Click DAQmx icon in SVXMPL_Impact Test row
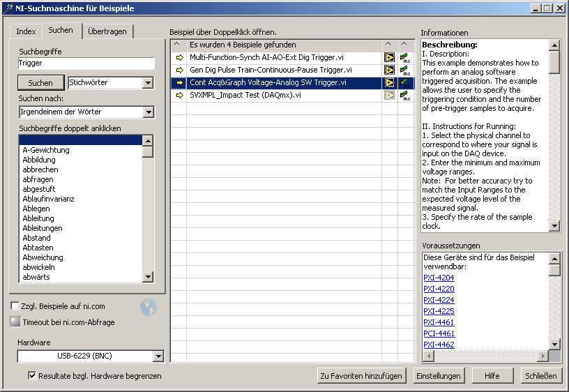This screenshot has width=569, height=392. pyautogui.click(x=405, y=96)
